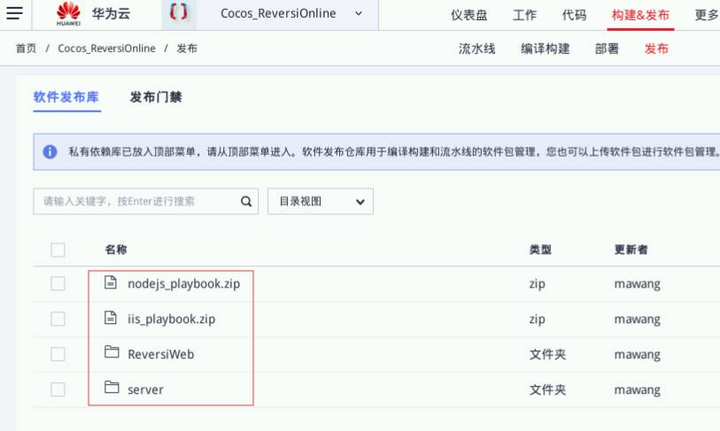
Task: Click mawang updater in ReversiWeb row
Action: 637,355
